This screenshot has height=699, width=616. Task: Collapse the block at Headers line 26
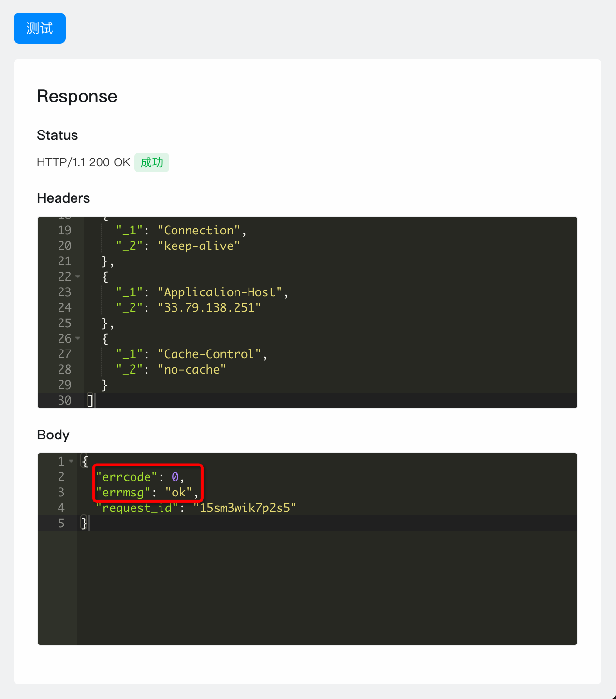tap(78, 338)
